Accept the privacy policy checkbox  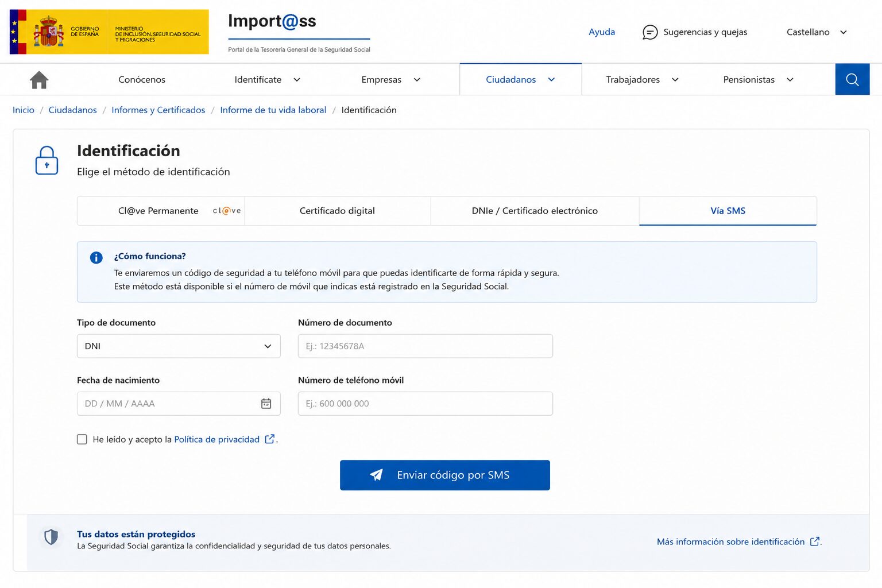82,439
